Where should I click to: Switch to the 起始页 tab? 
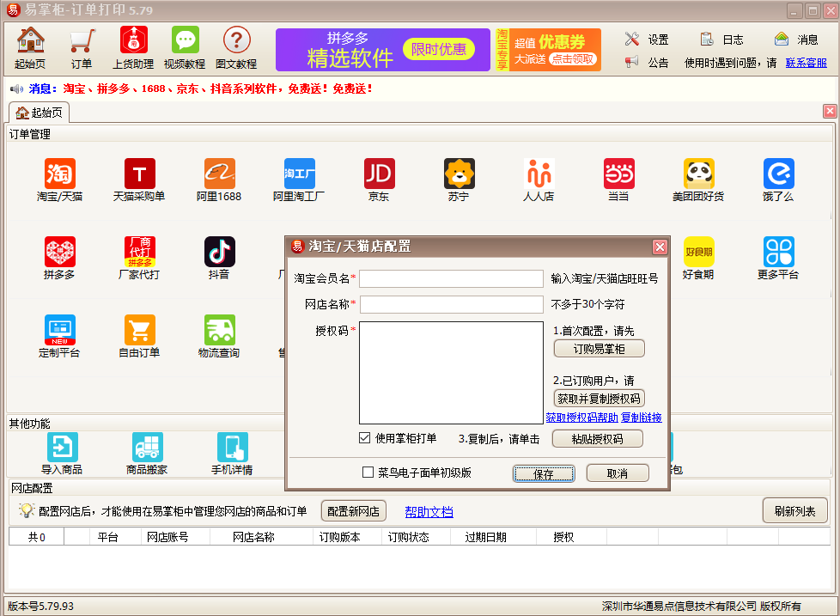[x=40, y=113]
